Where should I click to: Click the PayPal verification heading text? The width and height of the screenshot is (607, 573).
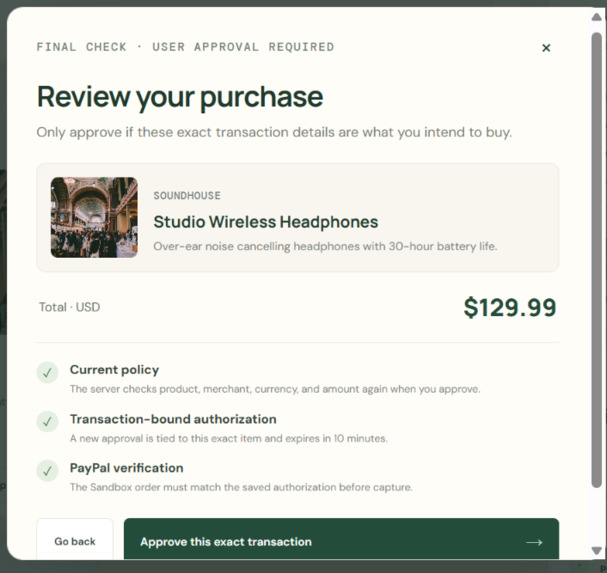click(127, 468)
